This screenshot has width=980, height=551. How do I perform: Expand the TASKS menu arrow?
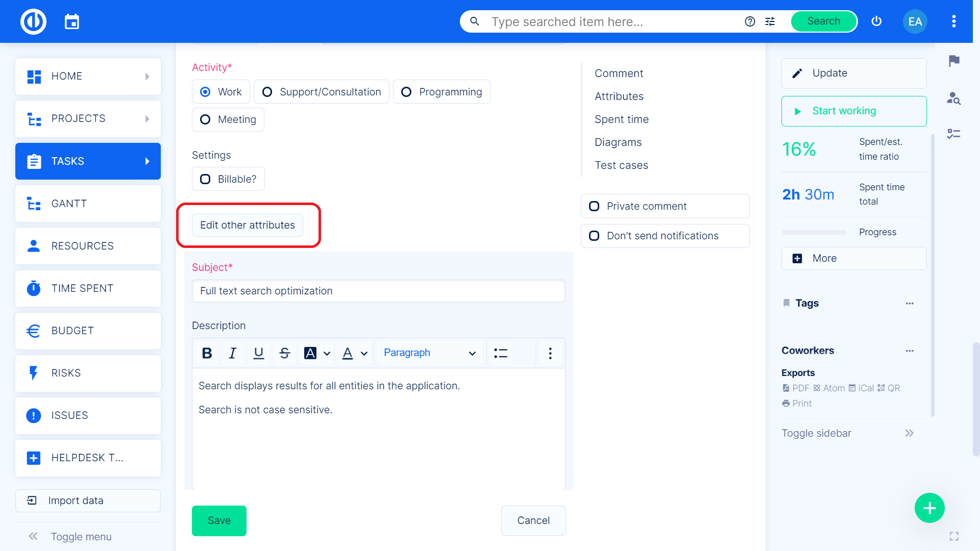147,161
